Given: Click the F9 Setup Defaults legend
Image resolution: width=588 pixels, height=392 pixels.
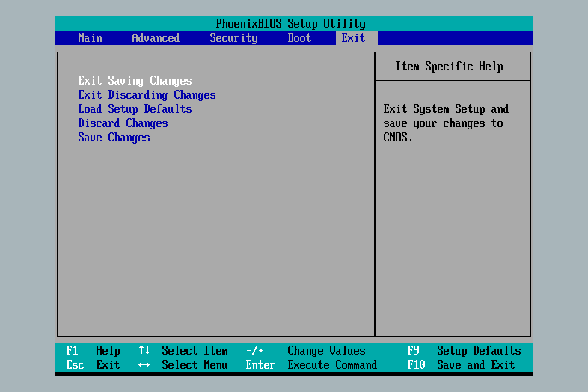Looking at the screenshot, I should pos(465,351).
